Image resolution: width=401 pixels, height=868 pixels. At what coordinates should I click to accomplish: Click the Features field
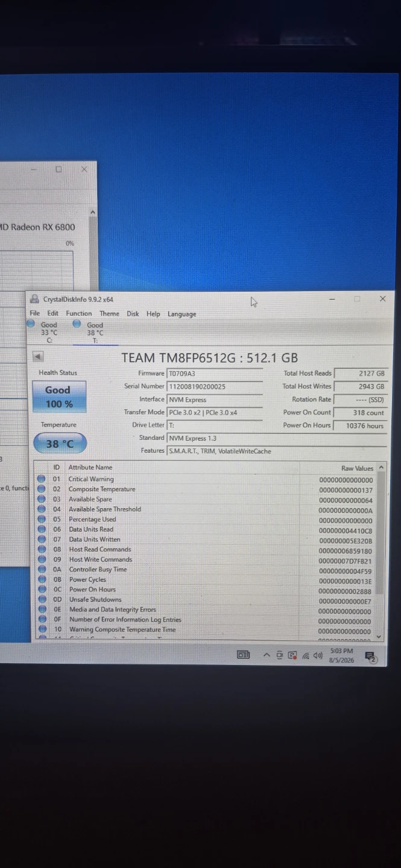(x=276, y=451)
